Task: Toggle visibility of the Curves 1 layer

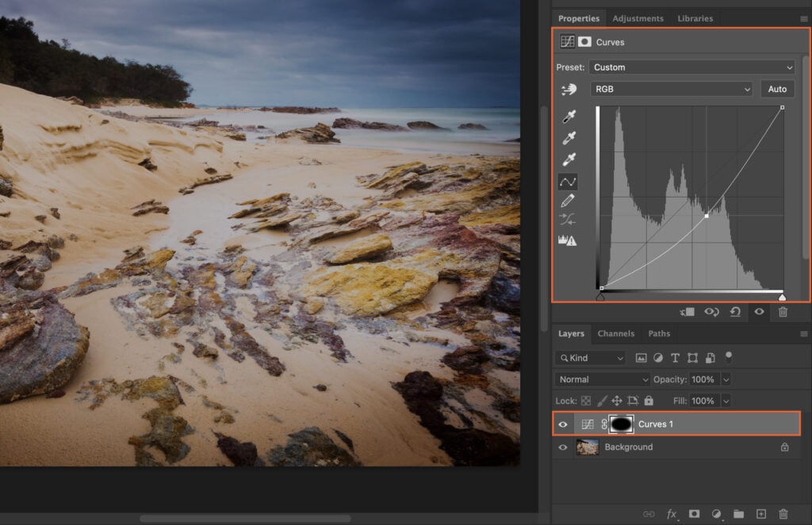Action: [562, 423]
